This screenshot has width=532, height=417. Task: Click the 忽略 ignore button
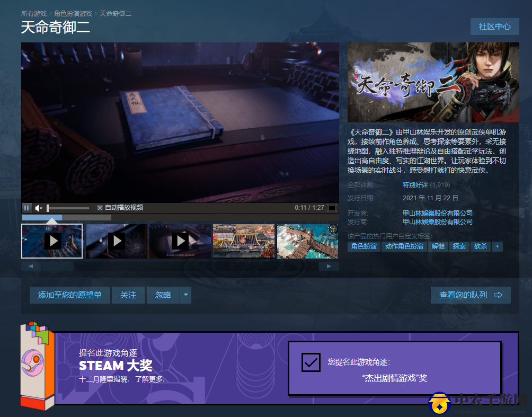(163, 295)
